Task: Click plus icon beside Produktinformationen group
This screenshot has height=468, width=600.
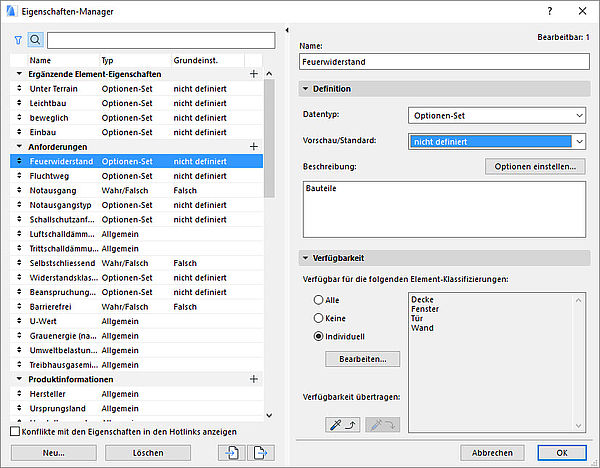Action: [254, 380]
